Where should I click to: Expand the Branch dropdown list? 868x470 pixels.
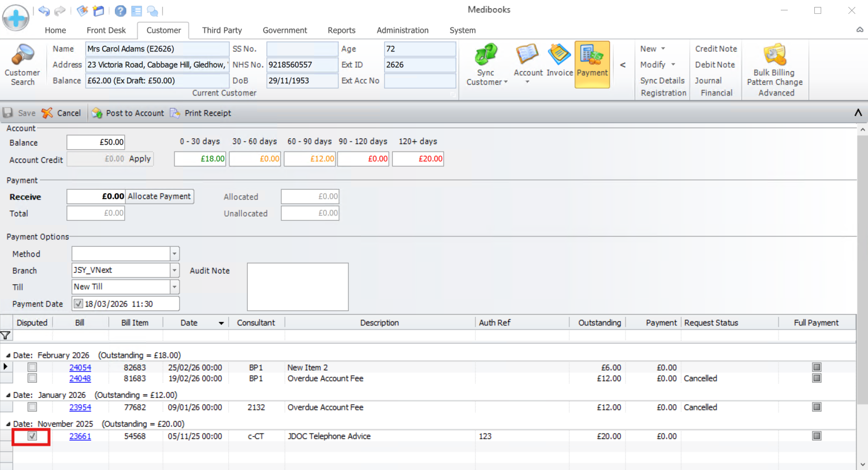pos(174,271)
